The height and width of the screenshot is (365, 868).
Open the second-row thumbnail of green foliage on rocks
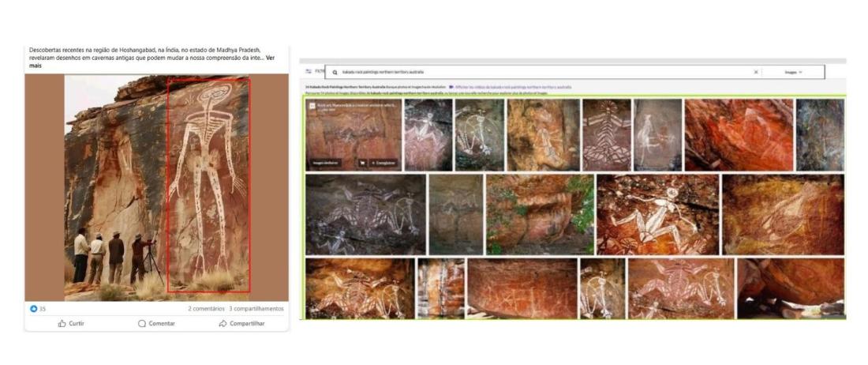click(x=540, y=214)
